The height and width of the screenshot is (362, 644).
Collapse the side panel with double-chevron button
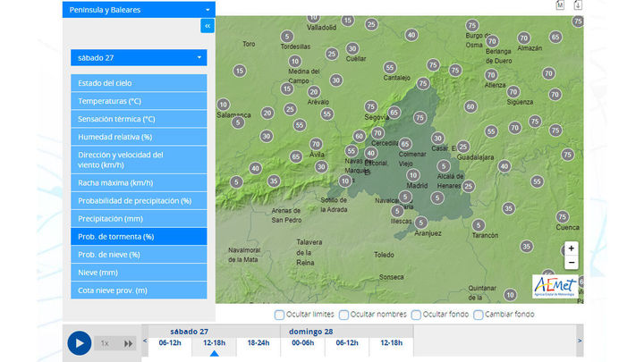point(208,26)
